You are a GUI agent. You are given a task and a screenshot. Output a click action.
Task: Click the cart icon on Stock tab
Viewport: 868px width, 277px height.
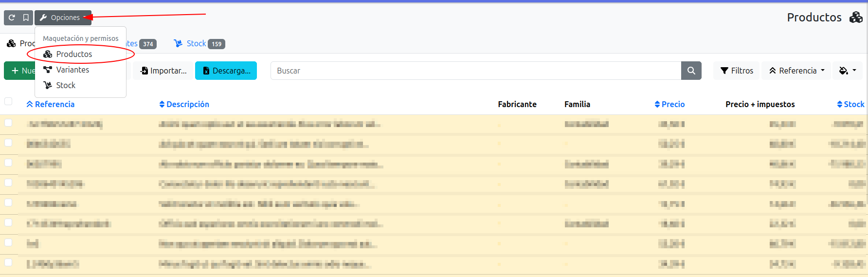click(x=179, y=43)
